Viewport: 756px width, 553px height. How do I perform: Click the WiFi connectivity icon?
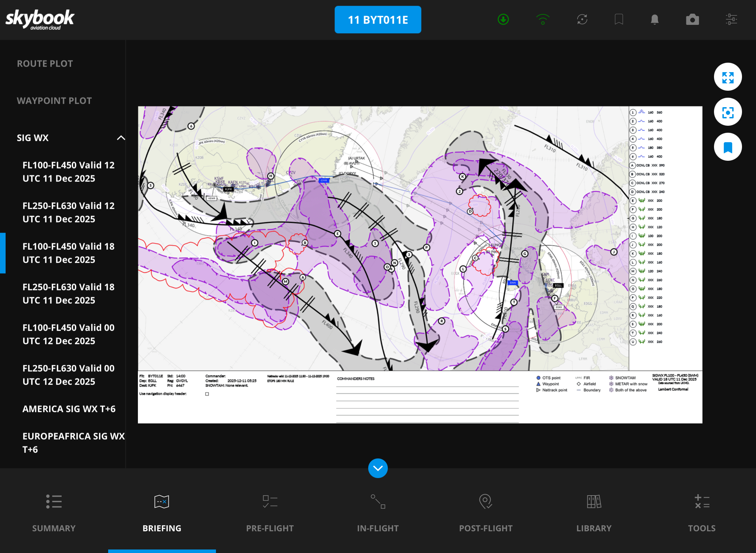(542, 19)
